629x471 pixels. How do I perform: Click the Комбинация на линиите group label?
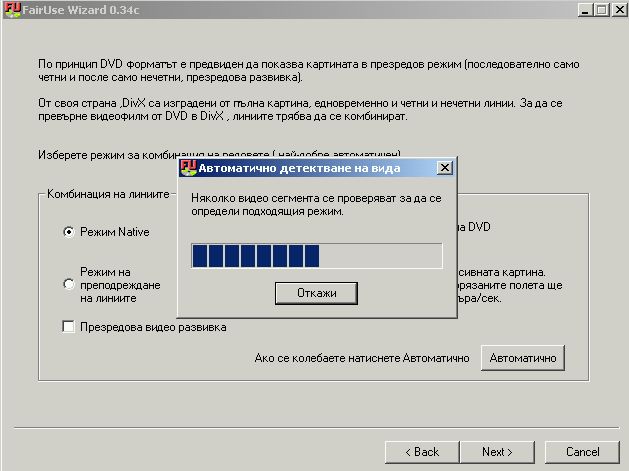pyautogui.click(x=108, y=194)
